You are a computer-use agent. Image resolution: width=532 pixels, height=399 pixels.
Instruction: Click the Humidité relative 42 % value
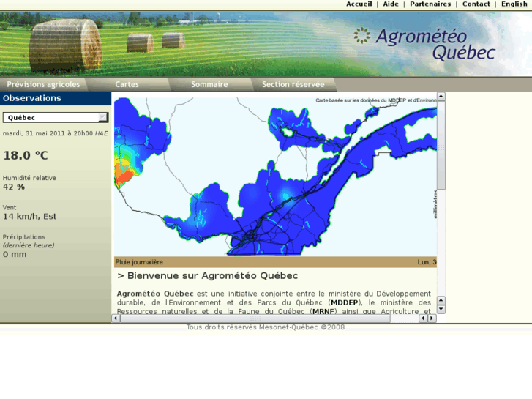click(x=14, y=187)
